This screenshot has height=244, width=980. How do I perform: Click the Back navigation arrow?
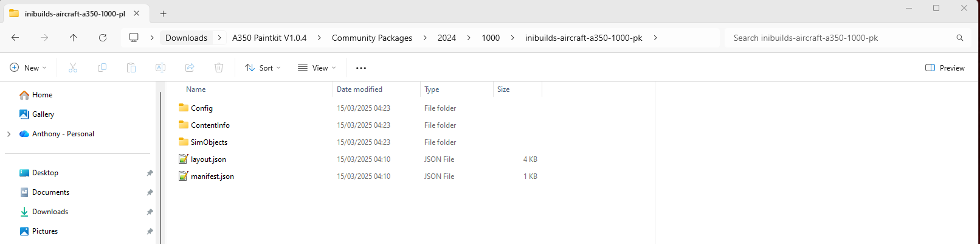tap(15, 38)
